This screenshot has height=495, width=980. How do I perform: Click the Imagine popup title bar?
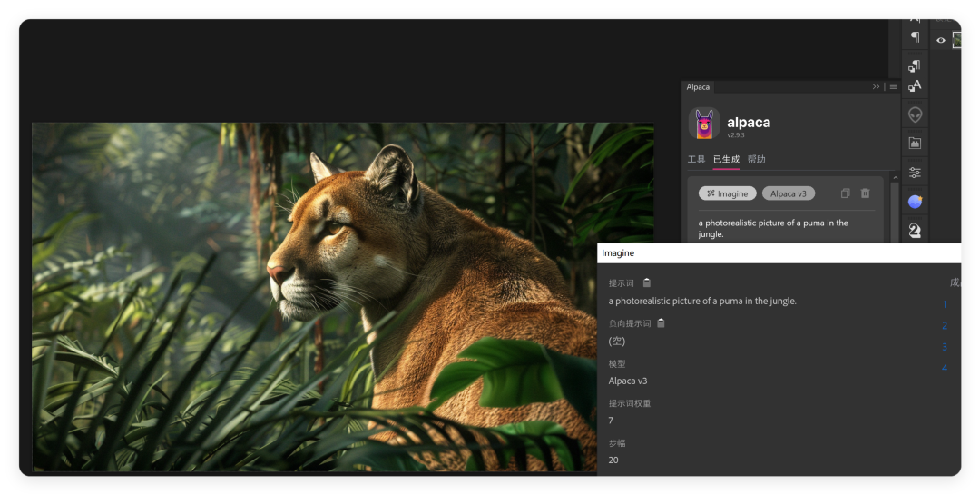779,253
